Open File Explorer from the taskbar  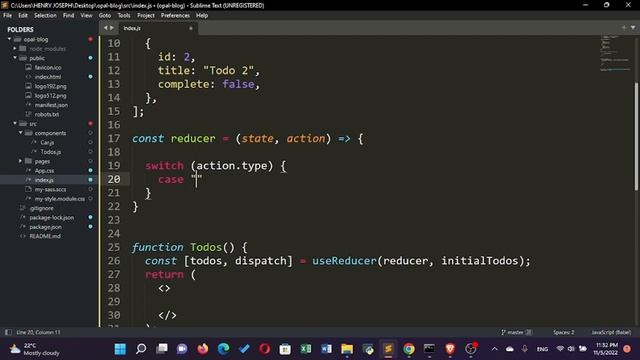[x=347, y=349]
